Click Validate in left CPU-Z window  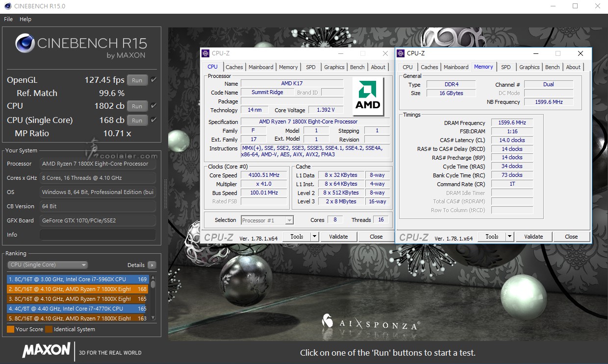(338, 237)
